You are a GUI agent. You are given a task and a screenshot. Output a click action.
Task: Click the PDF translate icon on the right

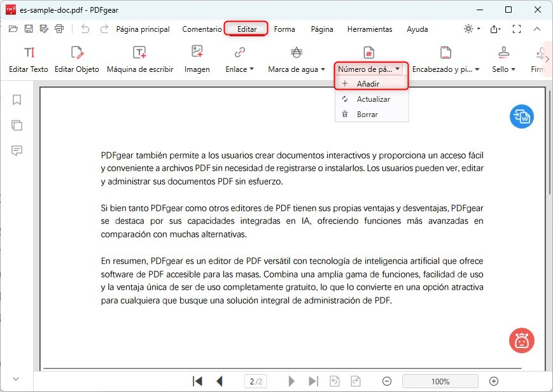click(521, 116)
